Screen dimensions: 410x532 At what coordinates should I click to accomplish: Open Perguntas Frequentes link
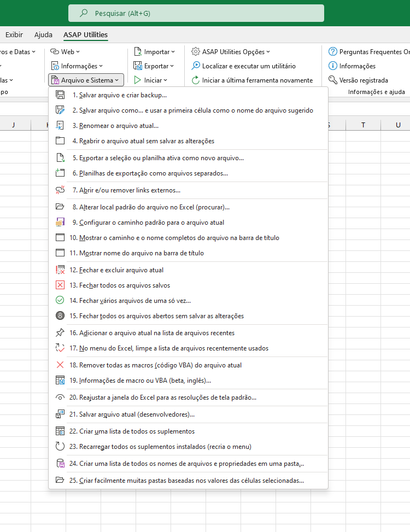[369, 51]
